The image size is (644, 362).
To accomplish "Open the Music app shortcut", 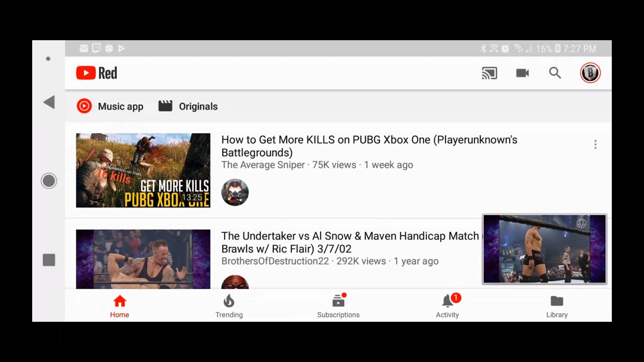I will (x=110, y=106).
